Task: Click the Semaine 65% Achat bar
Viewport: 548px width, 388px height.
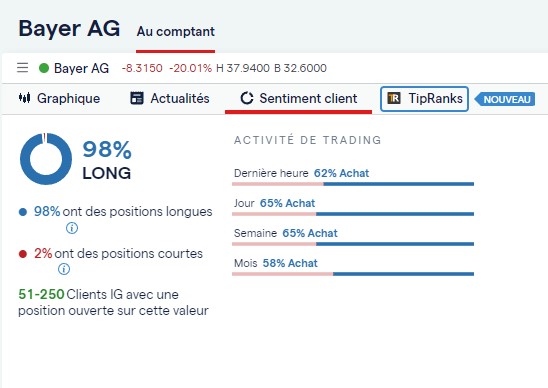Action: pos(353,244)
